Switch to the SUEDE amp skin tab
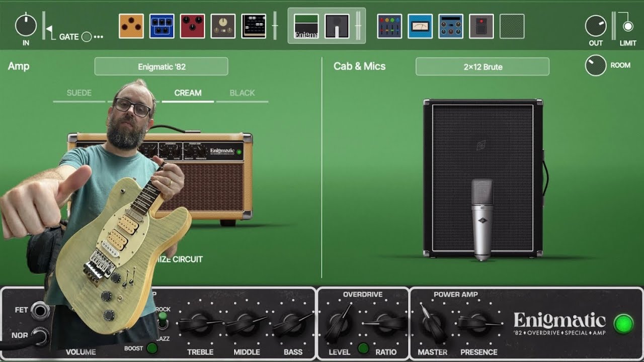The image size is (644, 362). click(x=79, y=93)
